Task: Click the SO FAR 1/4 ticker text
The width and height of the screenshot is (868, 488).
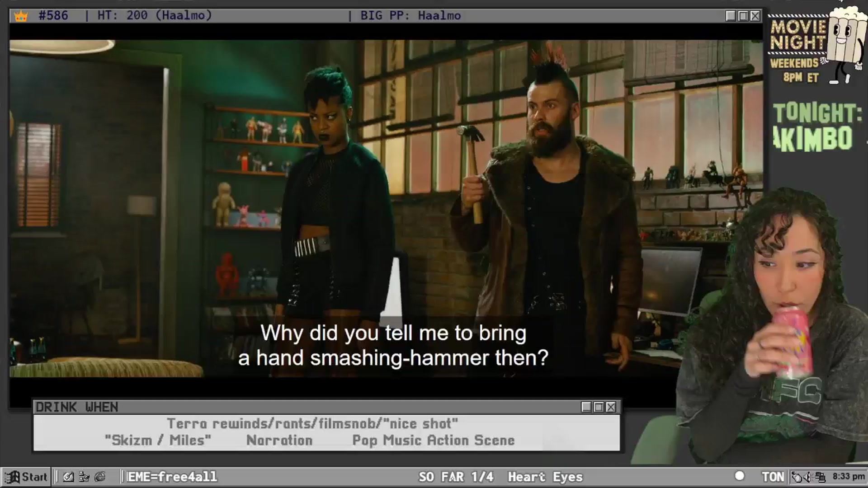Action: click(x=456, y=477)
